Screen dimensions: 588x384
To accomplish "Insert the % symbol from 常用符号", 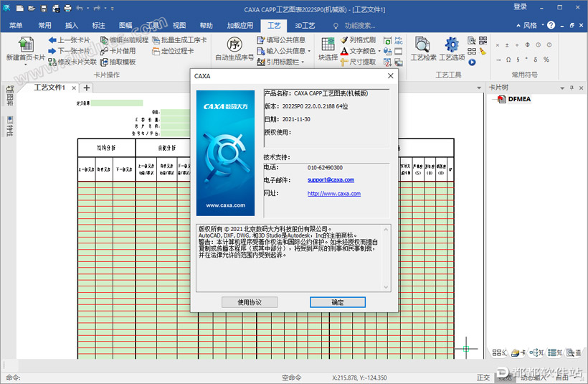I will coord(546,60).
